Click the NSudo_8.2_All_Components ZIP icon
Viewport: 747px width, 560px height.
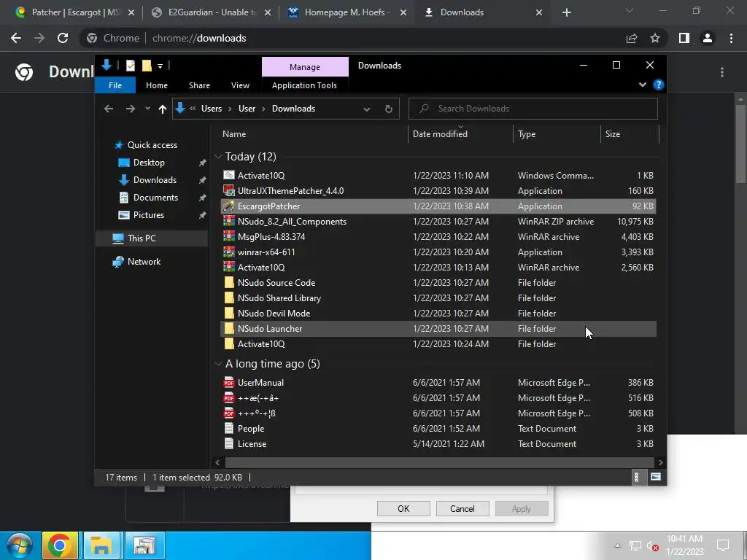(x=229, y=221)
